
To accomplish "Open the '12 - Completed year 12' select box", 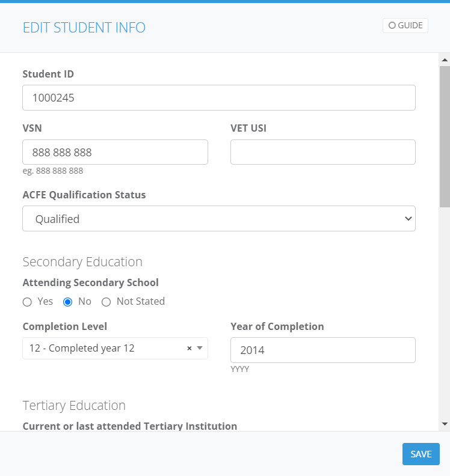I will tap(105, 349).
